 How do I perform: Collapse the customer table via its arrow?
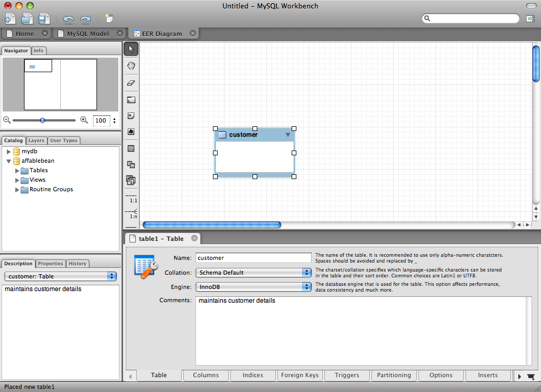coord(288,135)
